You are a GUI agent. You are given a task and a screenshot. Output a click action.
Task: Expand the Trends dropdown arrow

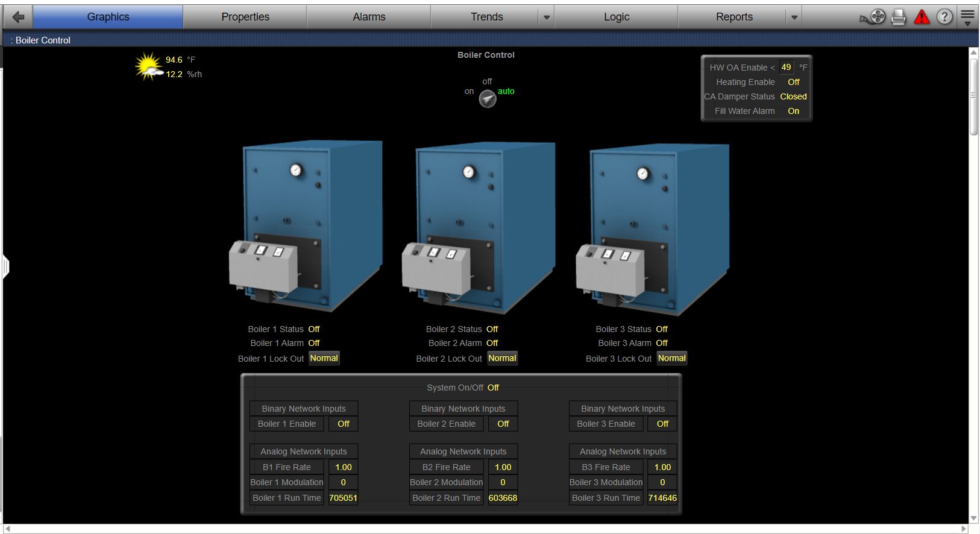coord(546,17)
